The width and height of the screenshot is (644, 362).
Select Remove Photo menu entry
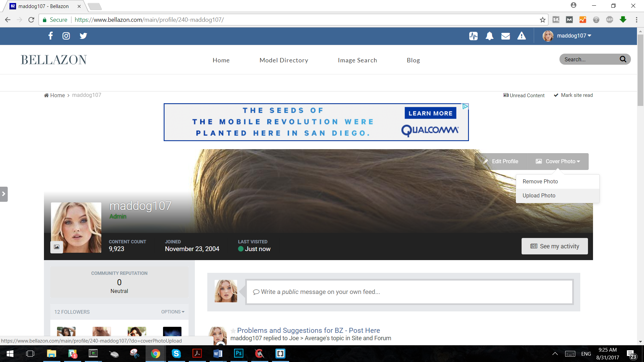pyautogui.click(x=540, y=181)
